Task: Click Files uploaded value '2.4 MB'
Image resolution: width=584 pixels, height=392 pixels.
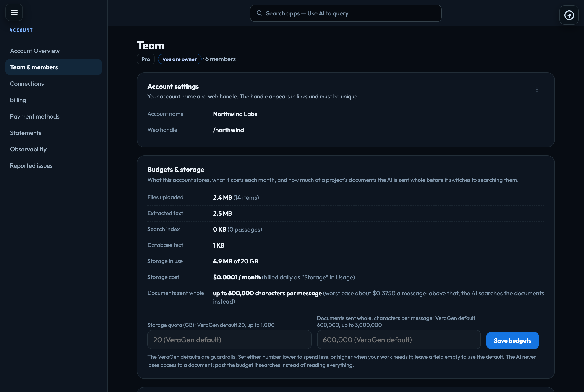Action: [x=222, y=198]
